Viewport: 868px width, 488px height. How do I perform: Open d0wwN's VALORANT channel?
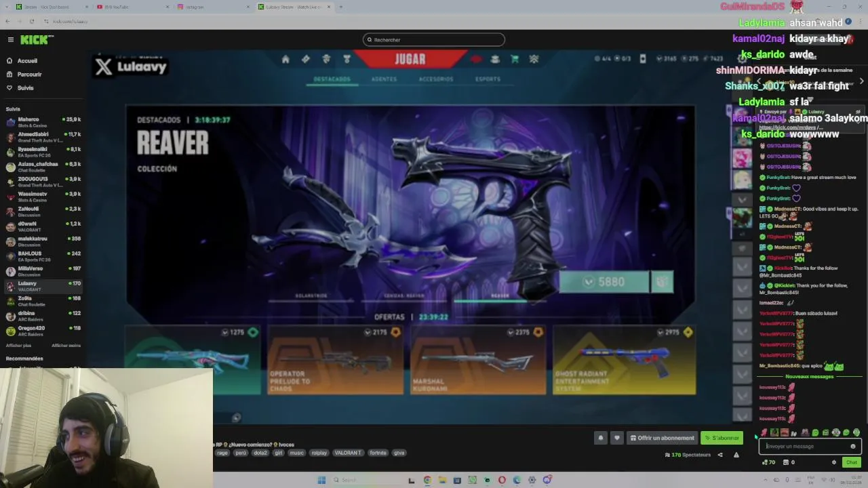click(43, 226)
